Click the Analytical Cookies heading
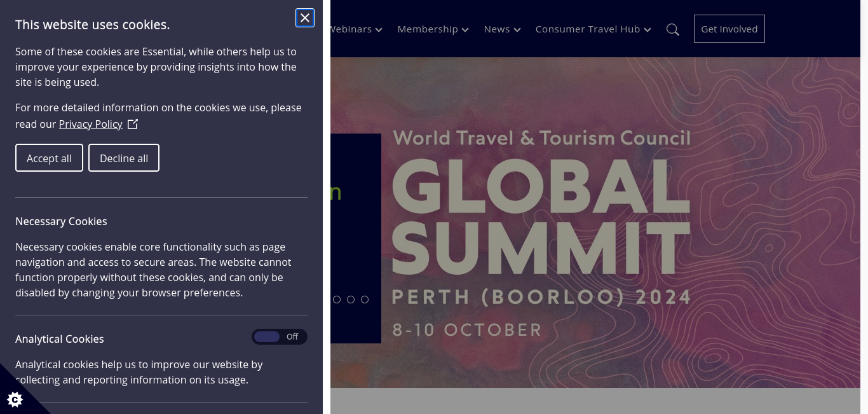 point(60,339)
